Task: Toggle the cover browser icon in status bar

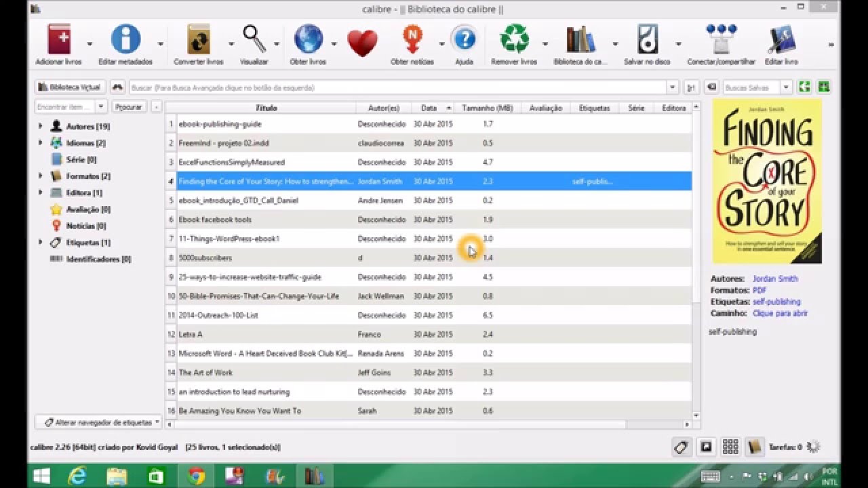Action: pyautogui.click(x=706, y=447)
